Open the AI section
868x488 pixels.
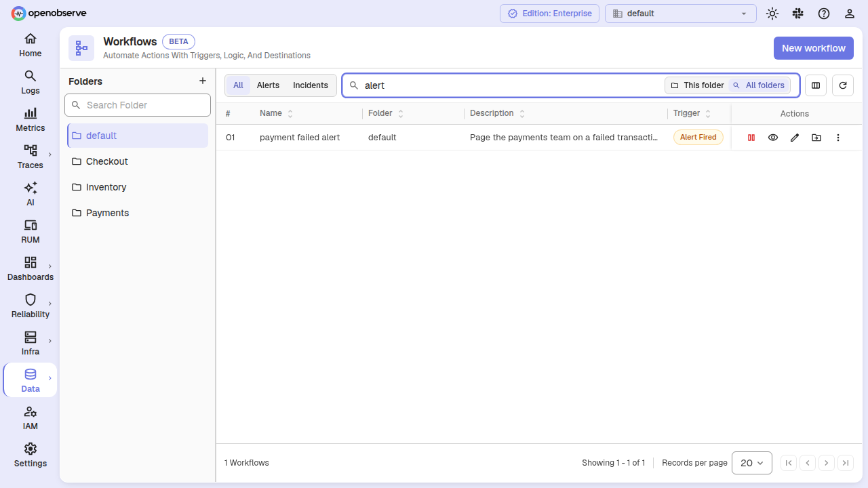[30, 195]
